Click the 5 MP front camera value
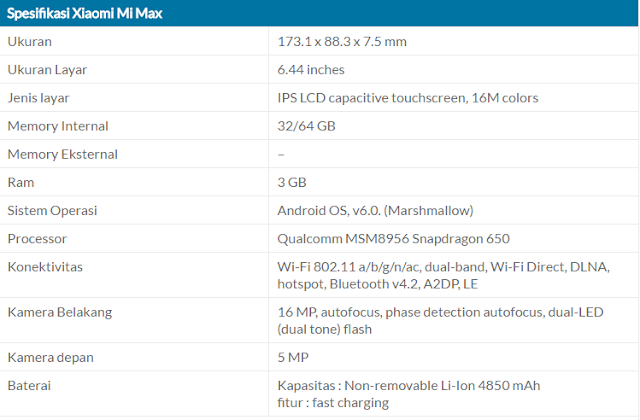 293,358
